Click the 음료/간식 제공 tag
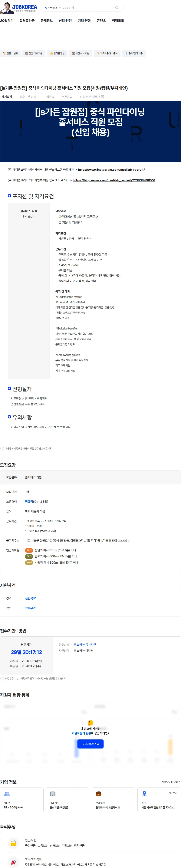This screenshot has width=181, height=868. [x=134, y=54]
